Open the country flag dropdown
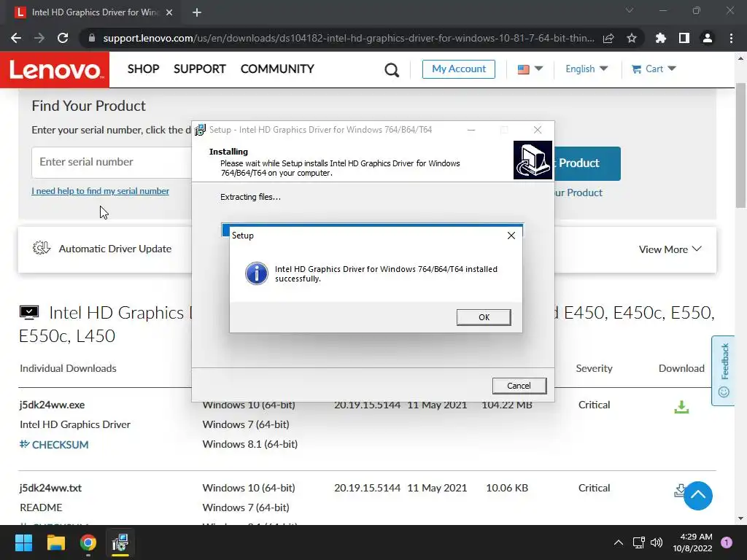This screenshot has height=560, width=747. (x=530, y=69)
